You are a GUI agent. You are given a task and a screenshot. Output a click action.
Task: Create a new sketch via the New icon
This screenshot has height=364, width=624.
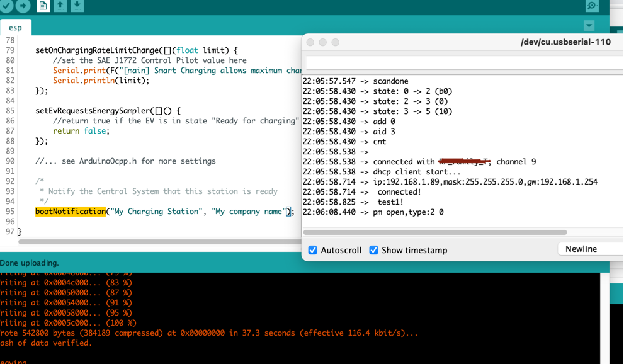42,6
